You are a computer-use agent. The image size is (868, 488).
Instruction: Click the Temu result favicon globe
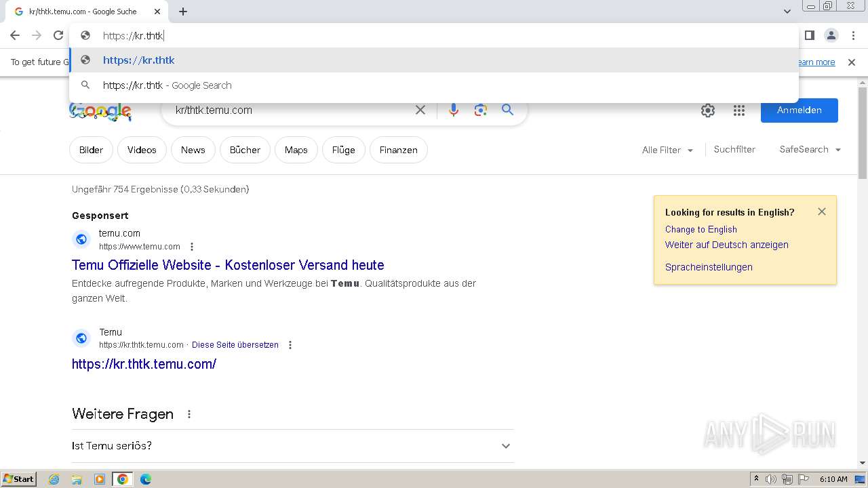click(x=81, y=338)
